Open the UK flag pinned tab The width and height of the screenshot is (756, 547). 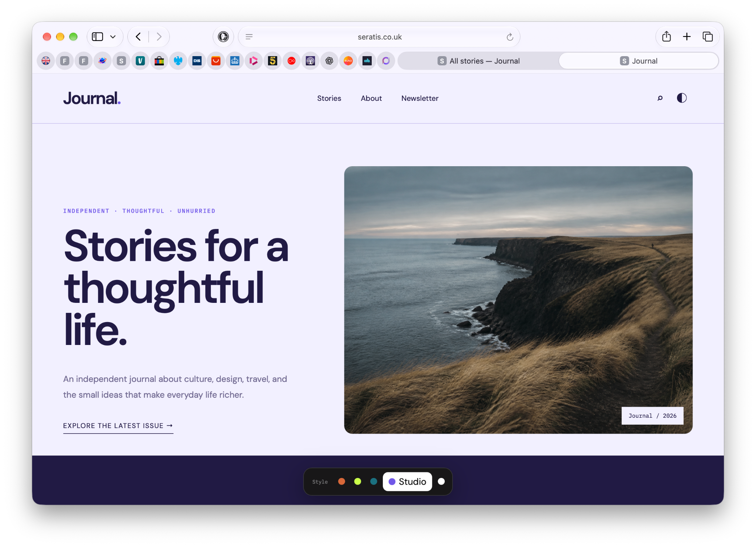(x=46, y=61)
